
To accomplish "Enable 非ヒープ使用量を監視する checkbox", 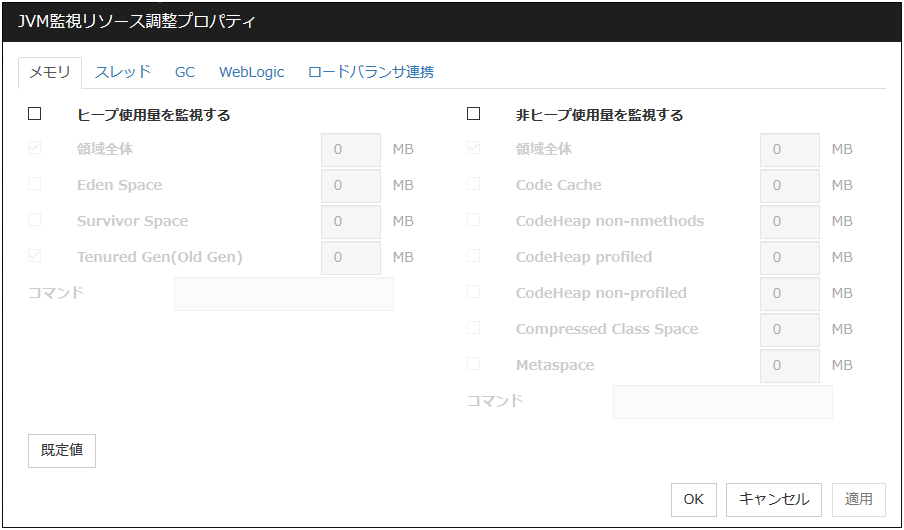I will click(474, 114).
